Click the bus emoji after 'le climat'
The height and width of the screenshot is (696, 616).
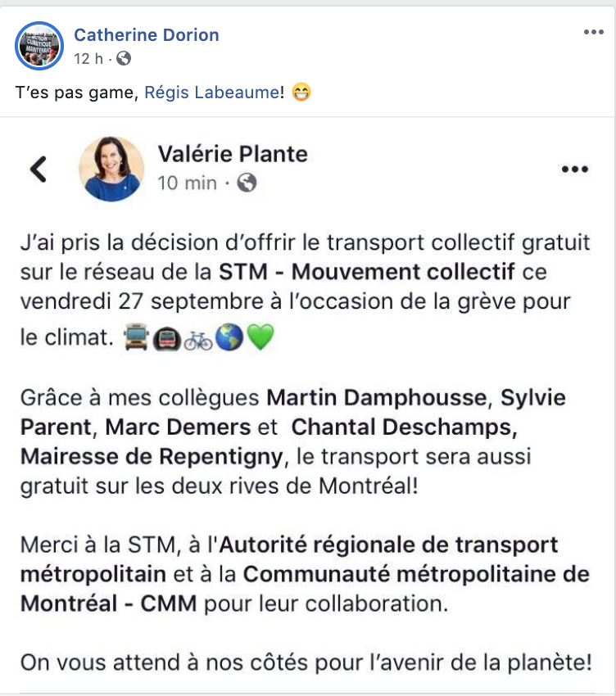135,337
